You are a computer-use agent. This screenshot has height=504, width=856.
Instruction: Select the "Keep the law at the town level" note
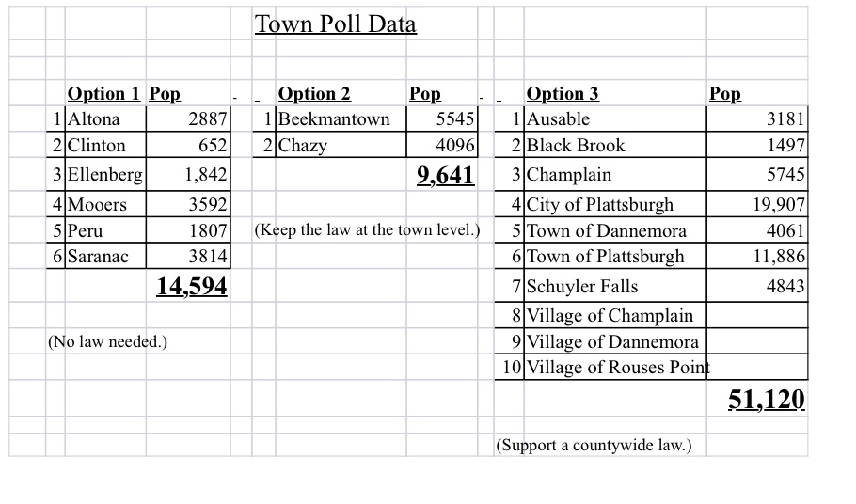click(x=367, y=230)
